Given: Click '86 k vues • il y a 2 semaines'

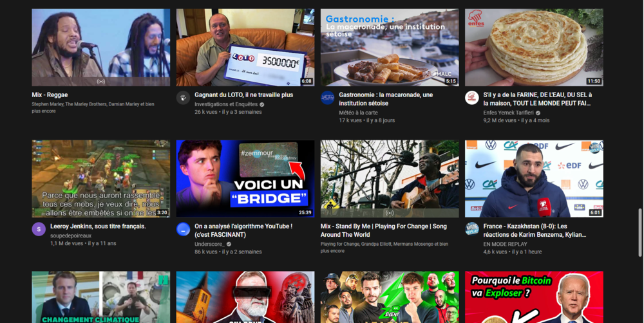Looking at the screenshot, I should tap(228, 252).
